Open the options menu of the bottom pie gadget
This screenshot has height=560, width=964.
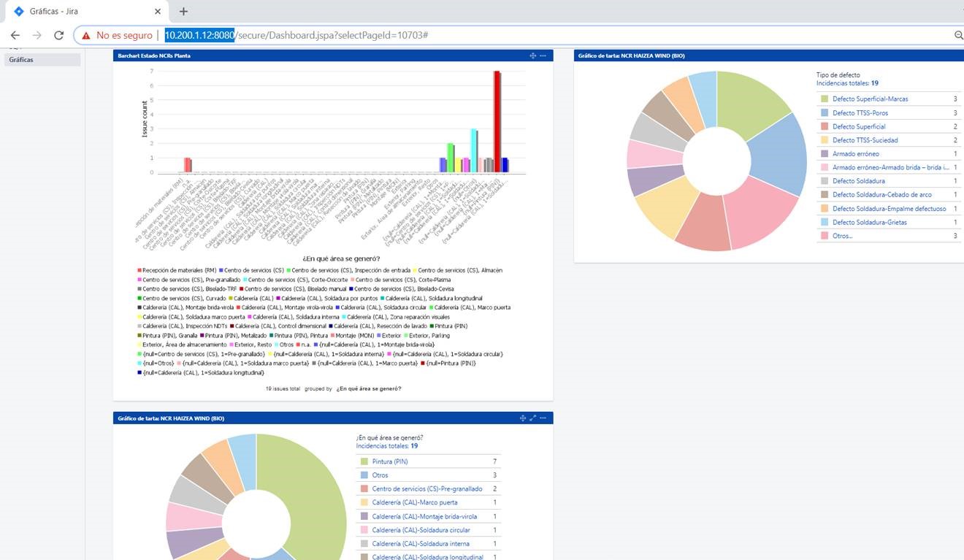[x=543, y=418]
